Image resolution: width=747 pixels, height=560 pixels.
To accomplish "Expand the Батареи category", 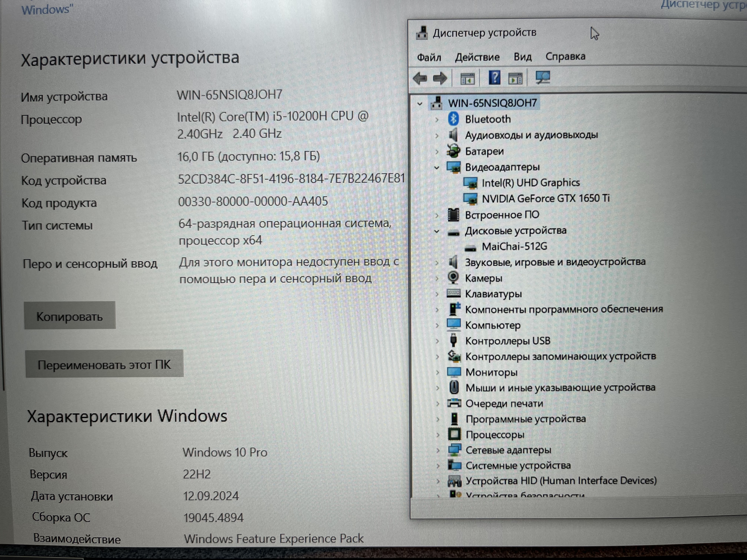I will pos(437,151).
